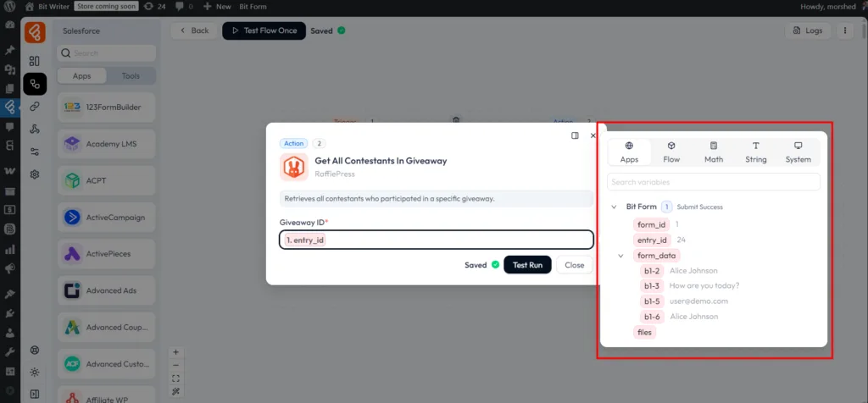868x403 pixels.
Task: Collapse the form_data node
Action: click(x=620, y=256)
